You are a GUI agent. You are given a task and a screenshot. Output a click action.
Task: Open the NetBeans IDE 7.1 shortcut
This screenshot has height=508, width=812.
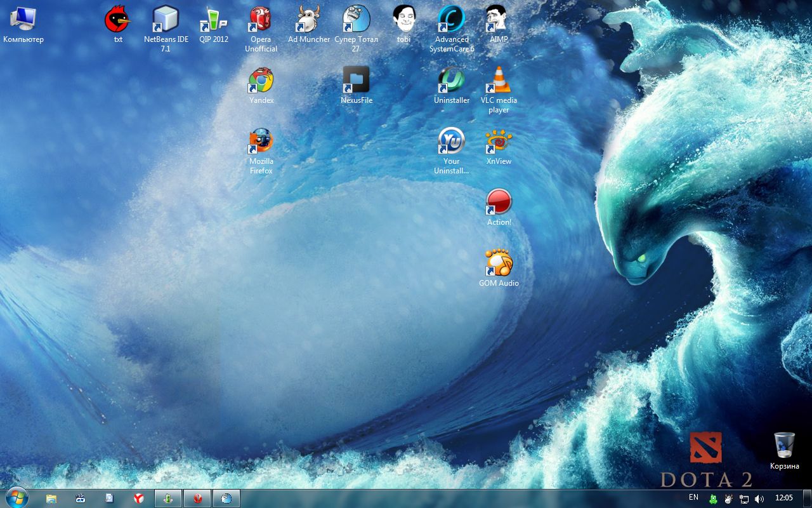[166, 20]
